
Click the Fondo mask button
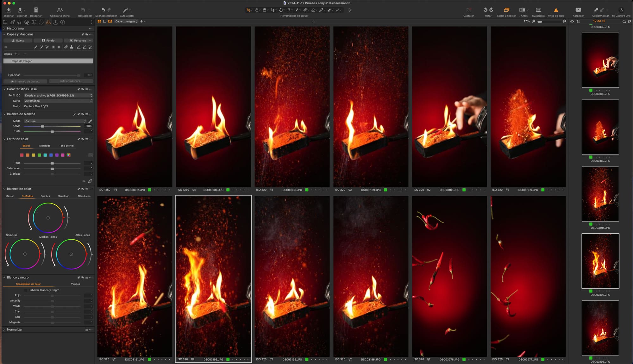48,41
